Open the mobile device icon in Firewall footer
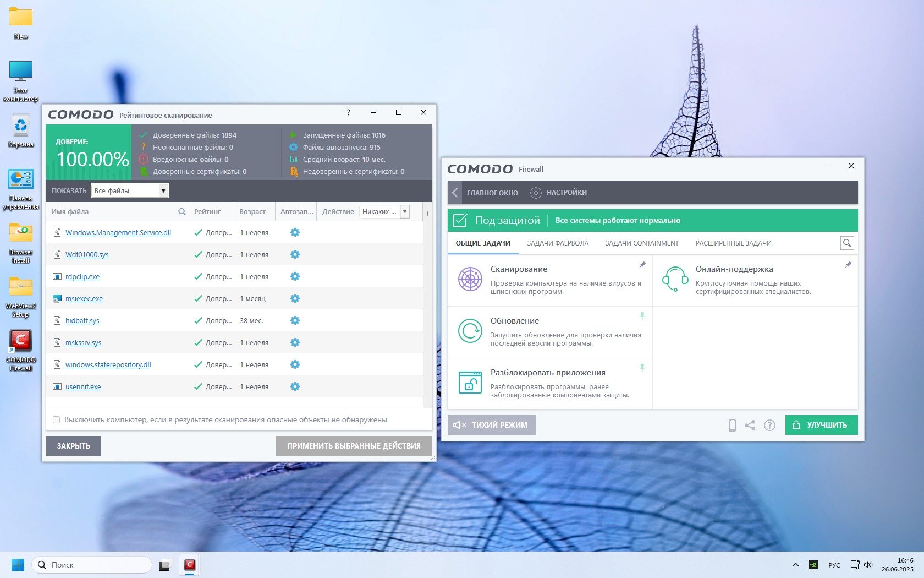Viewport: 924px width, 578px height. [x=732, y=425]
